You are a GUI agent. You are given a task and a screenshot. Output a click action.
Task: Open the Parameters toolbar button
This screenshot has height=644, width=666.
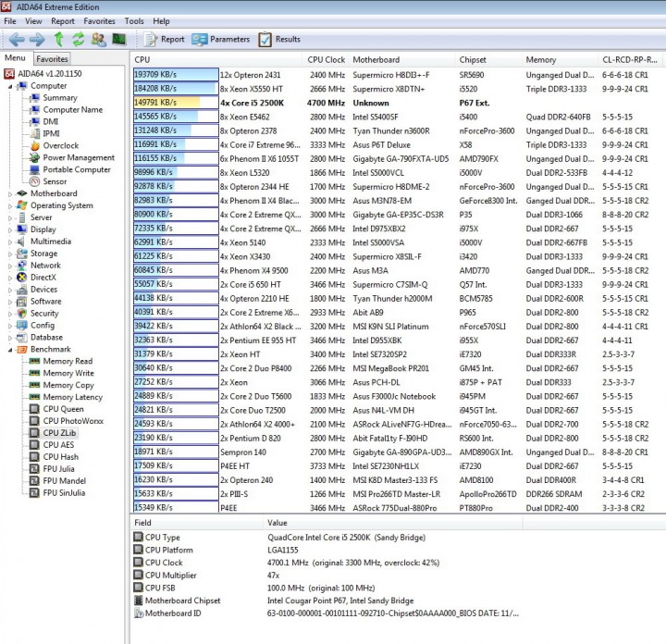[x=221, y=39]
